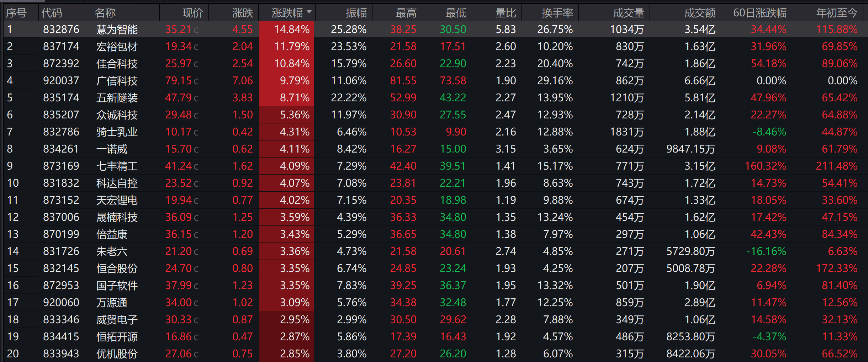Click the 29.16% turnover rate cell
This screenshot has width=868, height=362.
pos(555,81)
